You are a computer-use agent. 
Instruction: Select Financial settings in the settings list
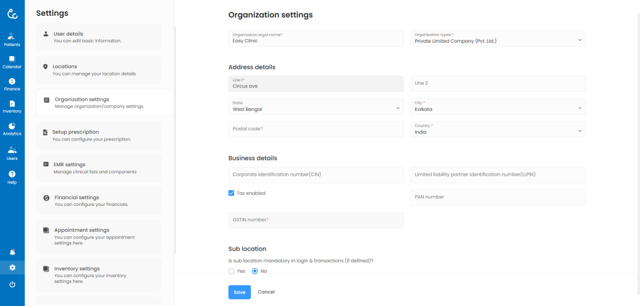pyautogui.click(x=99, y=201)
